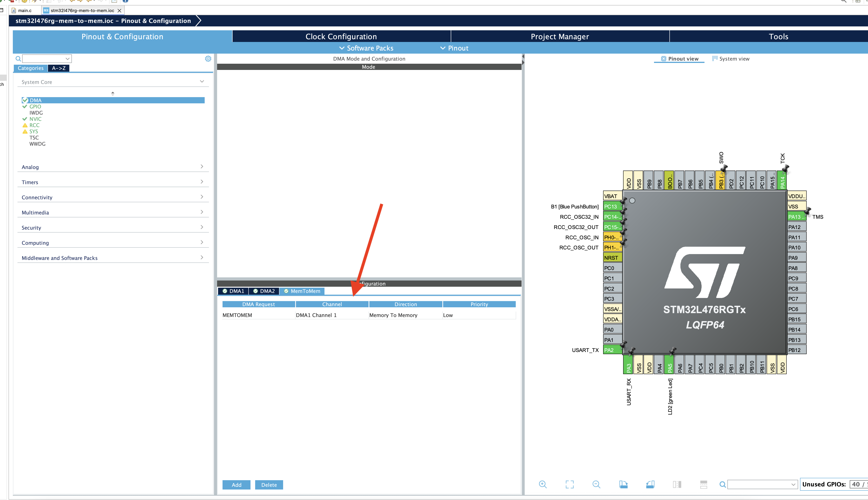Image resolution: width=868 pixels, height=500 pixels.
Task: Open the pin search combo box
Action: (762, 484)
